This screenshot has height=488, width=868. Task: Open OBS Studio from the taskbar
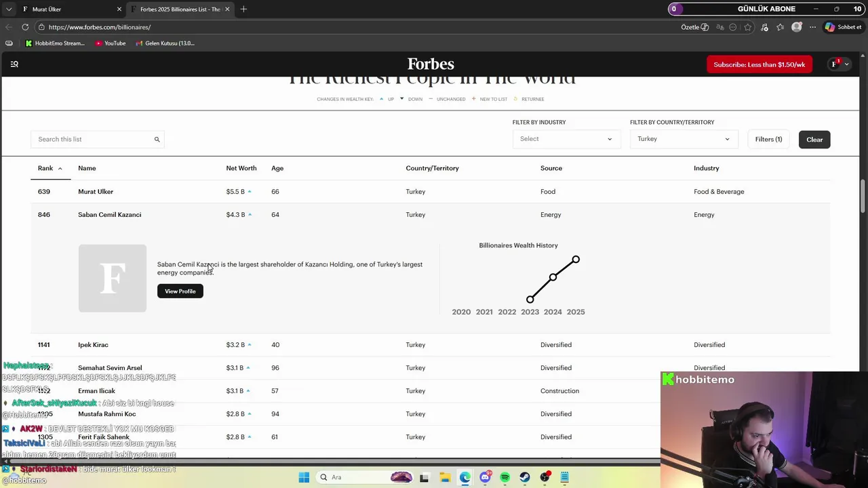point(545,477)
